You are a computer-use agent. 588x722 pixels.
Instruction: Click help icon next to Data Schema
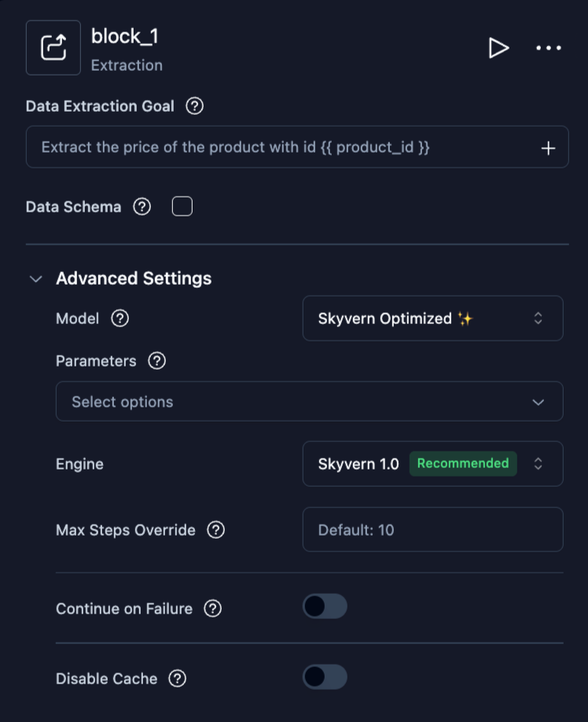click(141, 207)
